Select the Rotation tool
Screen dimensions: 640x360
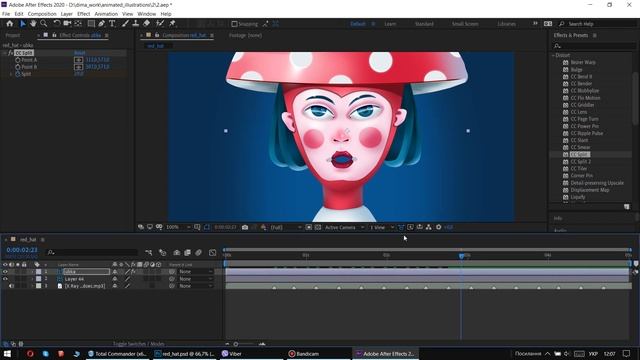pyautogui.click(x=57, y=24)
